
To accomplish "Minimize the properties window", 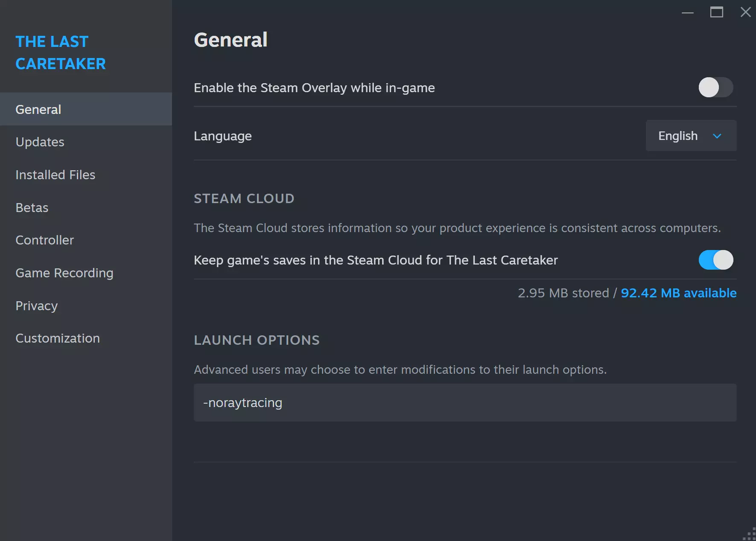I will pos(687,12).
